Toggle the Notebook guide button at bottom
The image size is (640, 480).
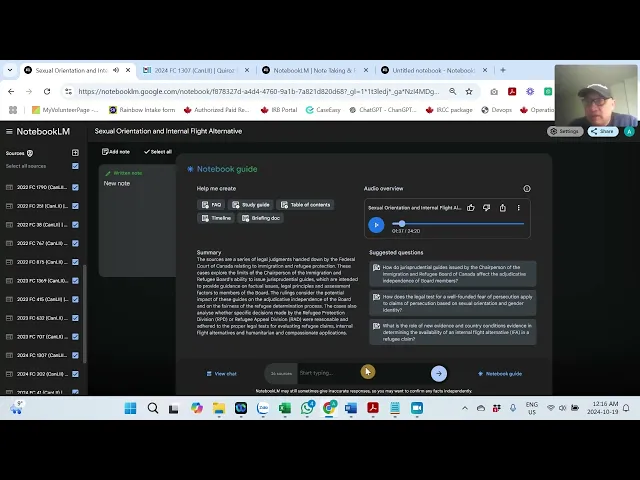click(500, 374)
